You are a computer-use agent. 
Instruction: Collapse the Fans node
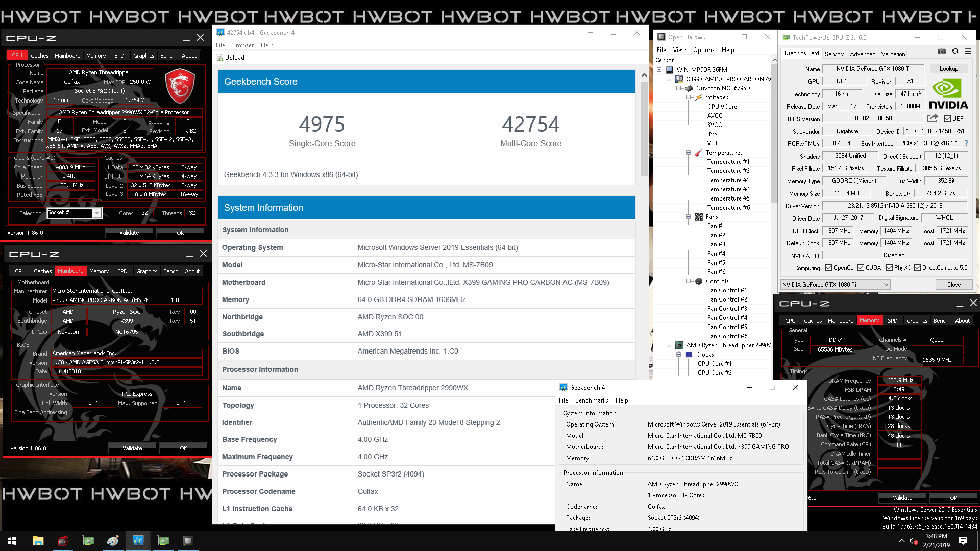click(689, 217)
